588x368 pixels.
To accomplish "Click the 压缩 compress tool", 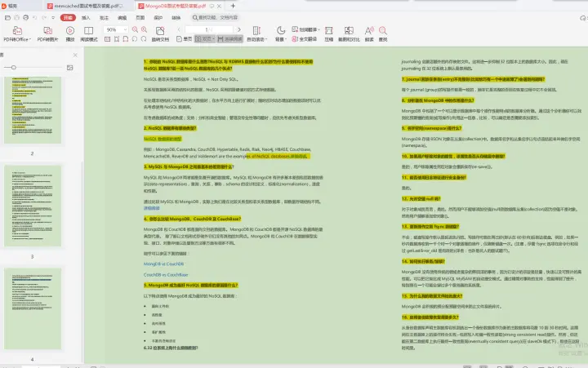I will pos(329,33).
